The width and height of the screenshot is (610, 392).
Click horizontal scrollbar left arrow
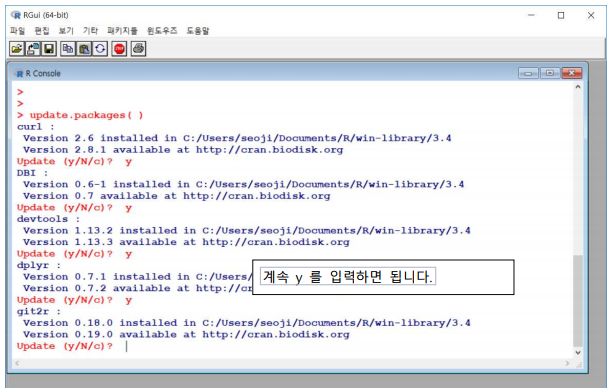tap(17, 363)
